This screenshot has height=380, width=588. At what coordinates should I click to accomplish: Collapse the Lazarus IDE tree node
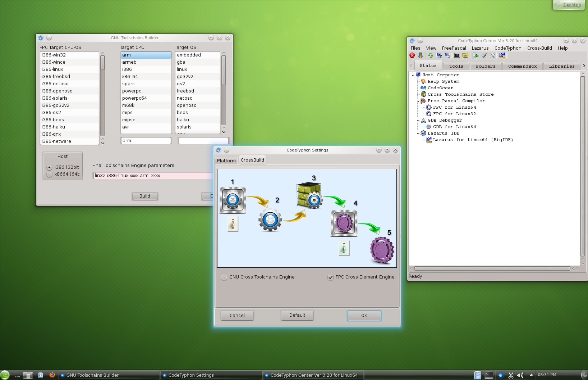click(x=418, y=134)
